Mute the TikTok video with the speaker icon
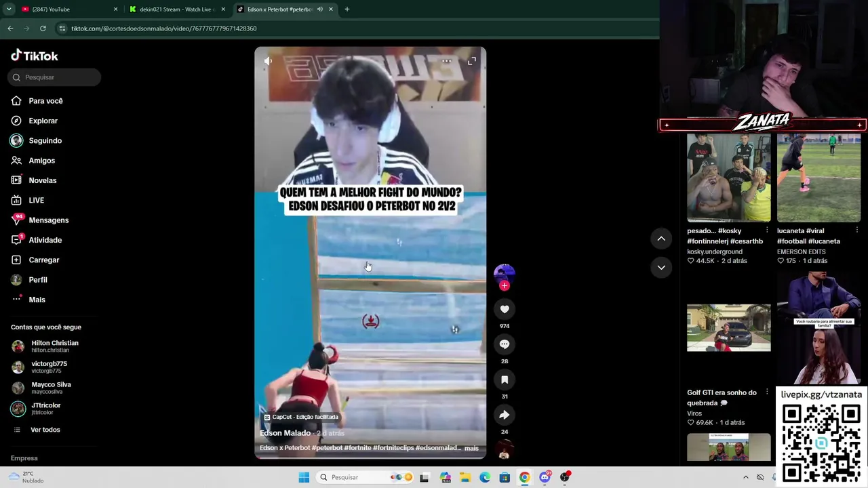Screen dimensions: 868x488 (269, 61)
